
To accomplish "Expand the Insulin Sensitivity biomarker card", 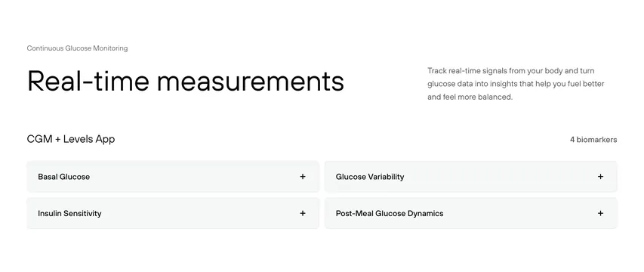I will click(173, 213).
